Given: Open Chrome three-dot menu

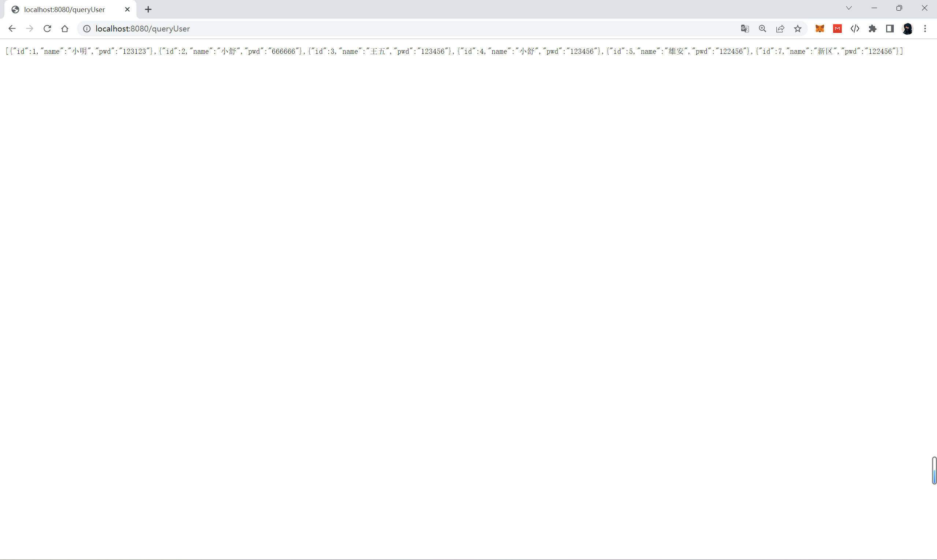Looking at the screenshot, I should pos(925,29).
